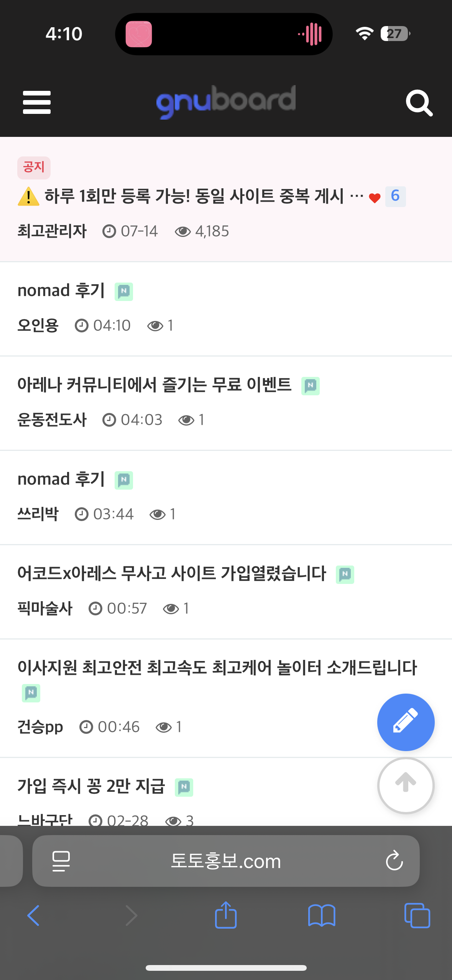Open the Safari share sheet icon
Image resolution: width=452 pixels, height=980 pixels.
pos(226,915)
